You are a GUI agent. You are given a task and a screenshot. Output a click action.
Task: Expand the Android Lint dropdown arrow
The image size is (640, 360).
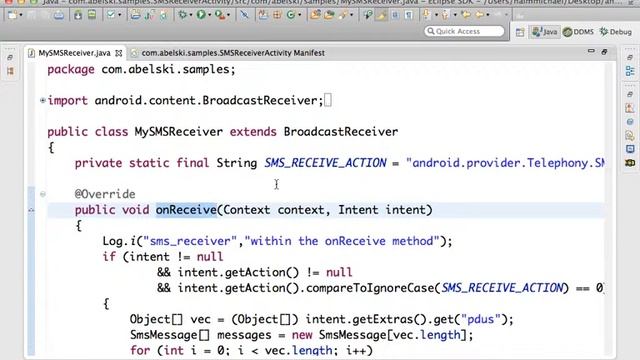coord(120,15)
